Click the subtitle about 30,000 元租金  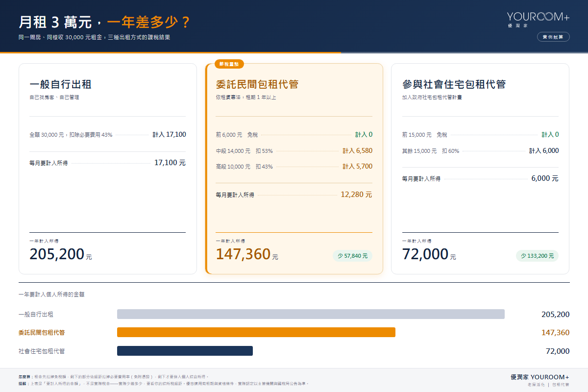click(94, 37)
